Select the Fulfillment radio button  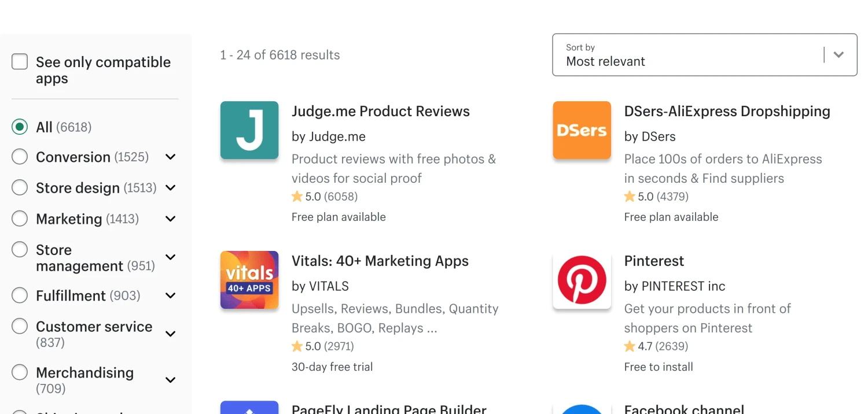[x=20, y=295]
